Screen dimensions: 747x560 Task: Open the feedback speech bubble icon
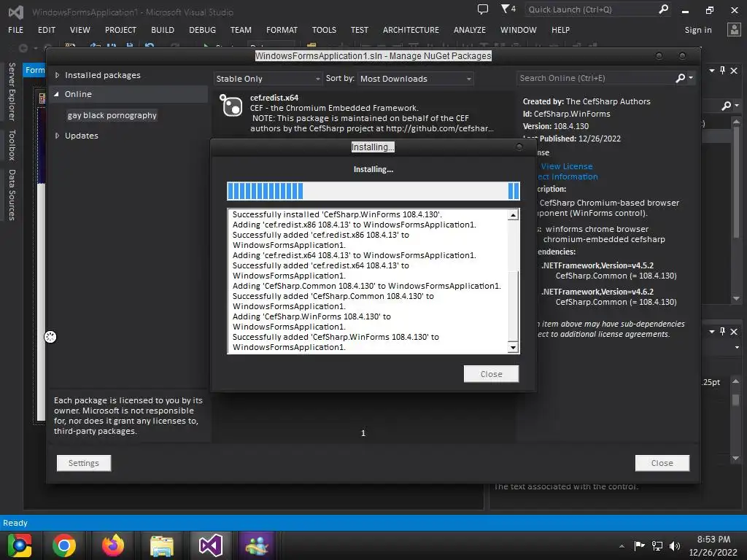click(483, 9)
